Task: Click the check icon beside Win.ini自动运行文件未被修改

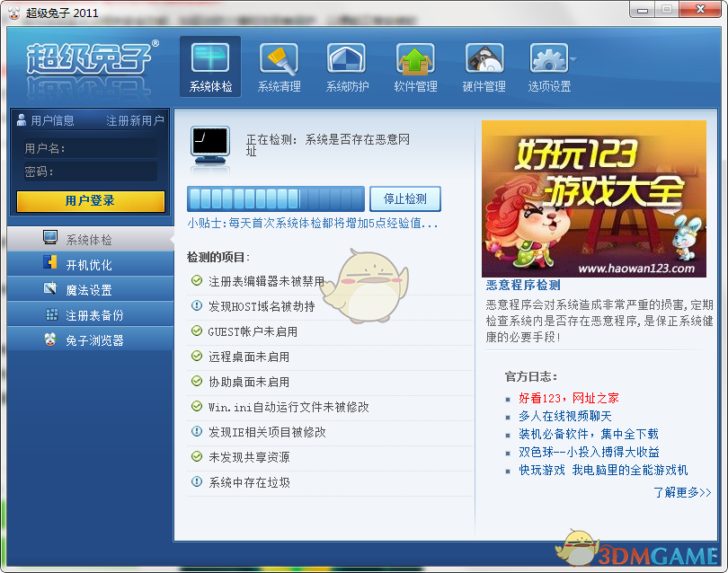Action: coord(197,406)
